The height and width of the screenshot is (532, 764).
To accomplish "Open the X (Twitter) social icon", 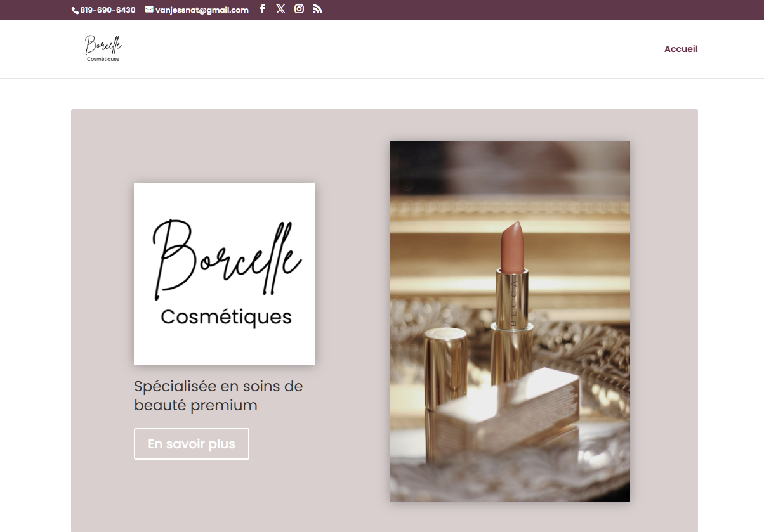I will pos(280,10).
